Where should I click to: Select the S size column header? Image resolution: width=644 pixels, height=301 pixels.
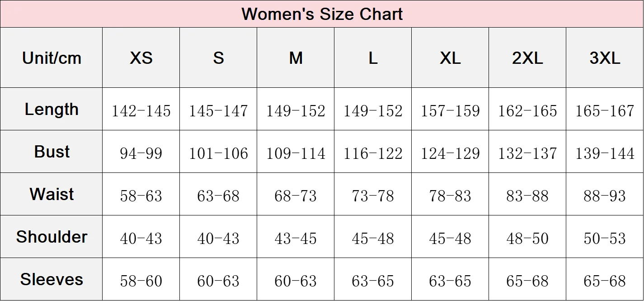point(218,58)
